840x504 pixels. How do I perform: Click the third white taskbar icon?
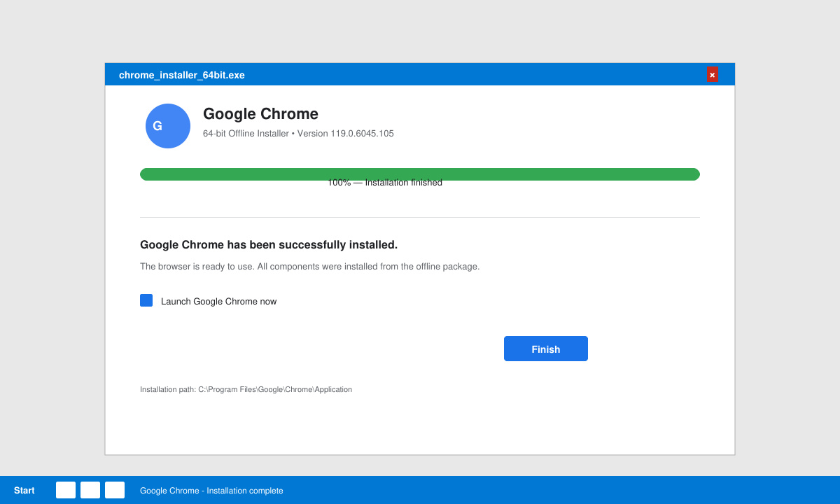[x=115, y=490]
